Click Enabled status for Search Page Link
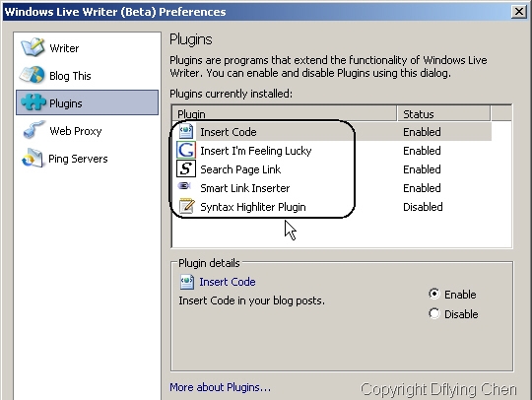 [422, 168]
